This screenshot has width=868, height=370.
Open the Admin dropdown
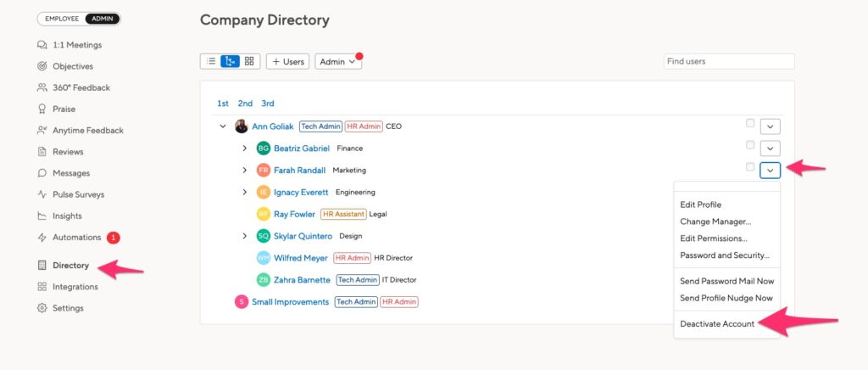click(338, 61)
